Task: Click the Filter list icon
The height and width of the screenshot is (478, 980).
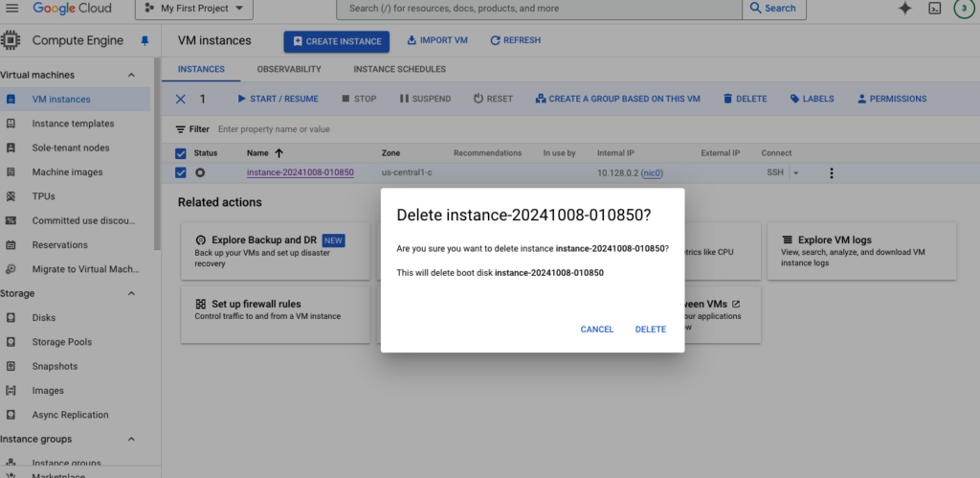Action: point(181,129)
